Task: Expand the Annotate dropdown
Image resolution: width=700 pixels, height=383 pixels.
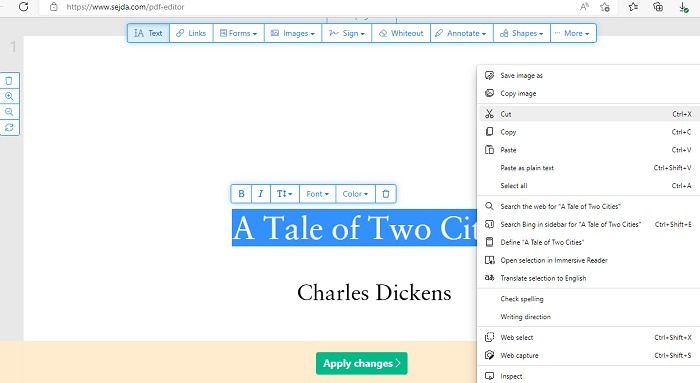Action: (462, 33)
